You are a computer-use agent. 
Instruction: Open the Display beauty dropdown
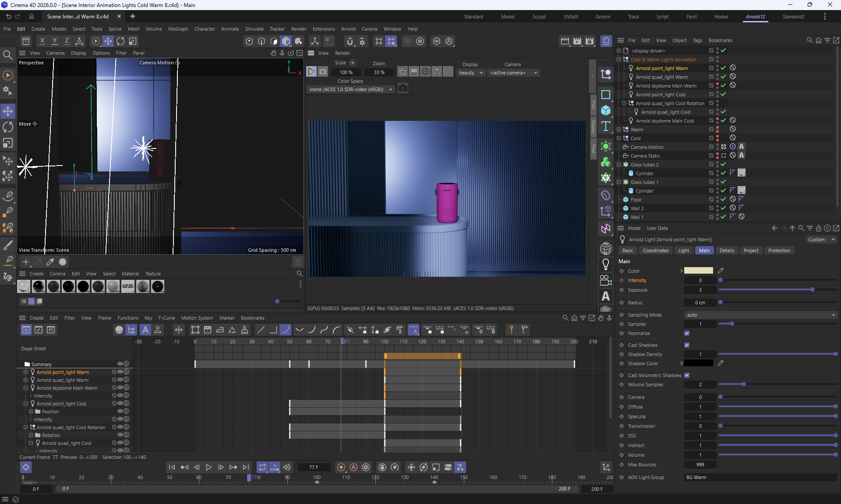471,73
